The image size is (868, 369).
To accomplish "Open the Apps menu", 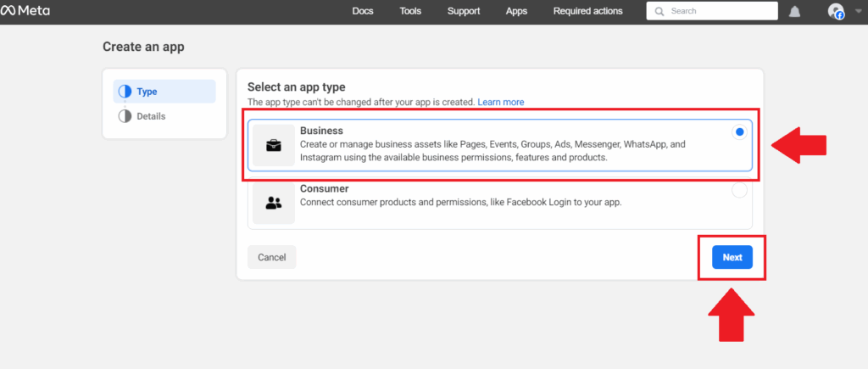I will [516, 11].
